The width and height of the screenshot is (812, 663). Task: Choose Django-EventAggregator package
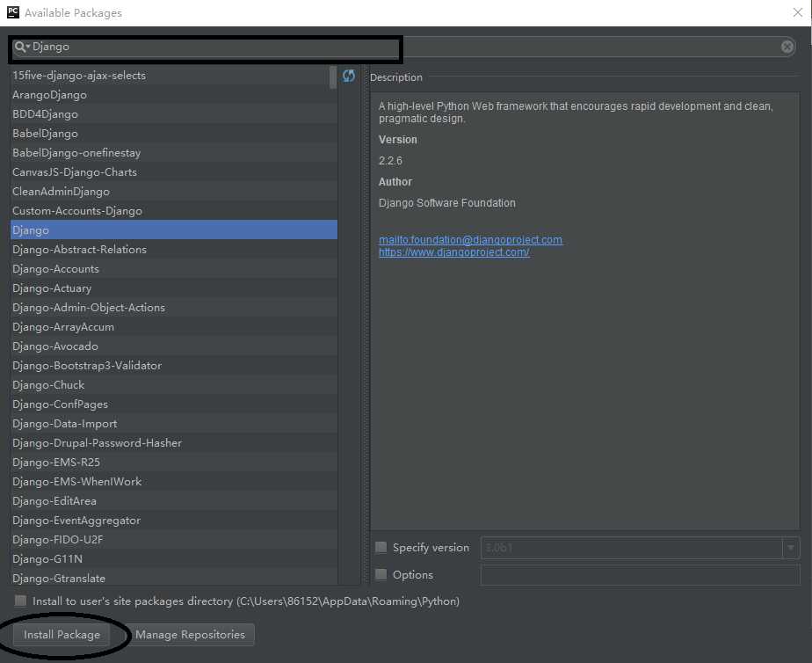pyautogui.click(x=173, y=520)
